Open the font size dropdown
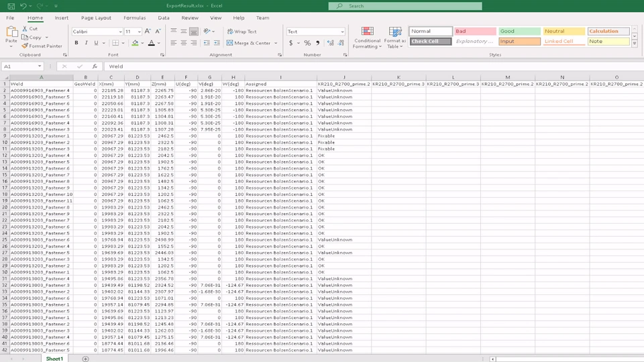The image size is (644, 362). point(140,32)
